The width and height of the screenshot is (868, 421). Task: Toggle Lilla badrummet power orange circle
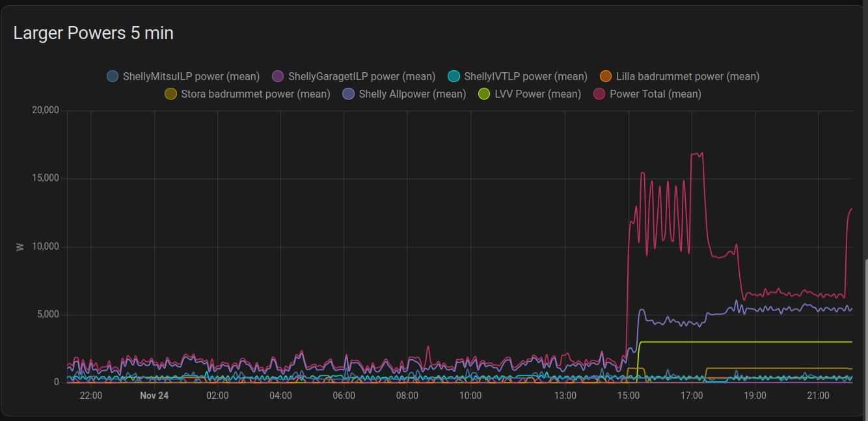tap(606, 76)
